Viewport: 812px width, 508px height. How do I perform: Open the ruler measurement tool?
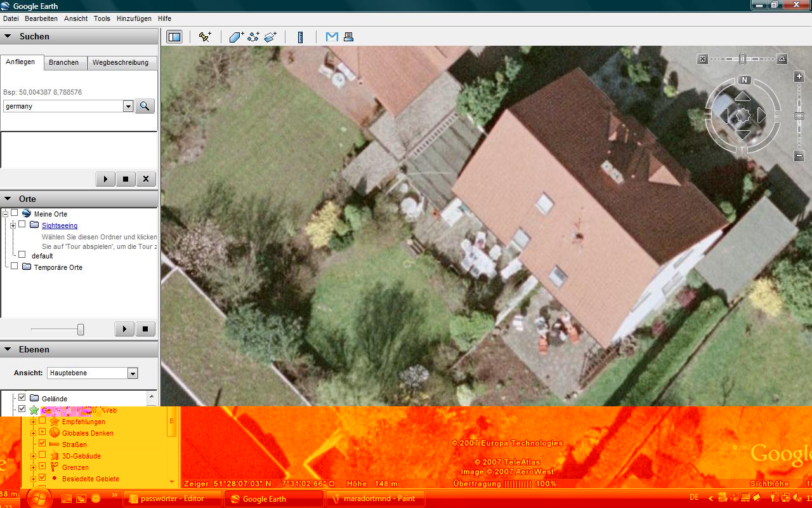click(301, 37)
